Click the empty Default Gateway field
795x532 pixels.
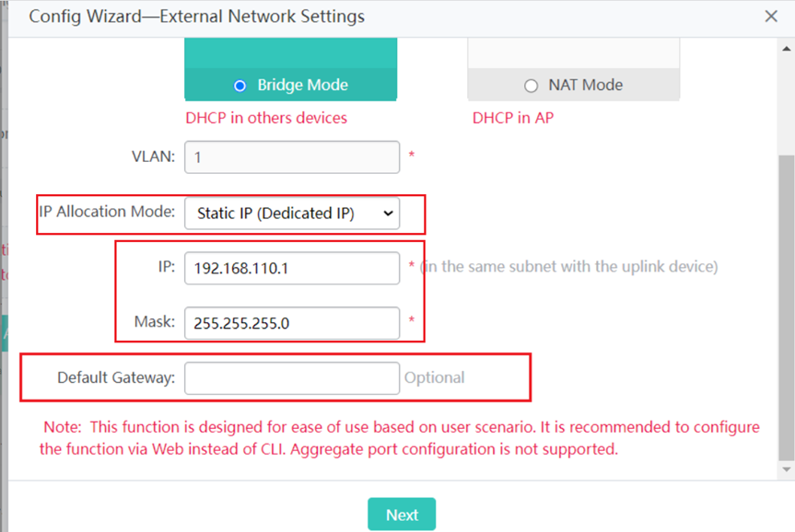click(292, 378)
